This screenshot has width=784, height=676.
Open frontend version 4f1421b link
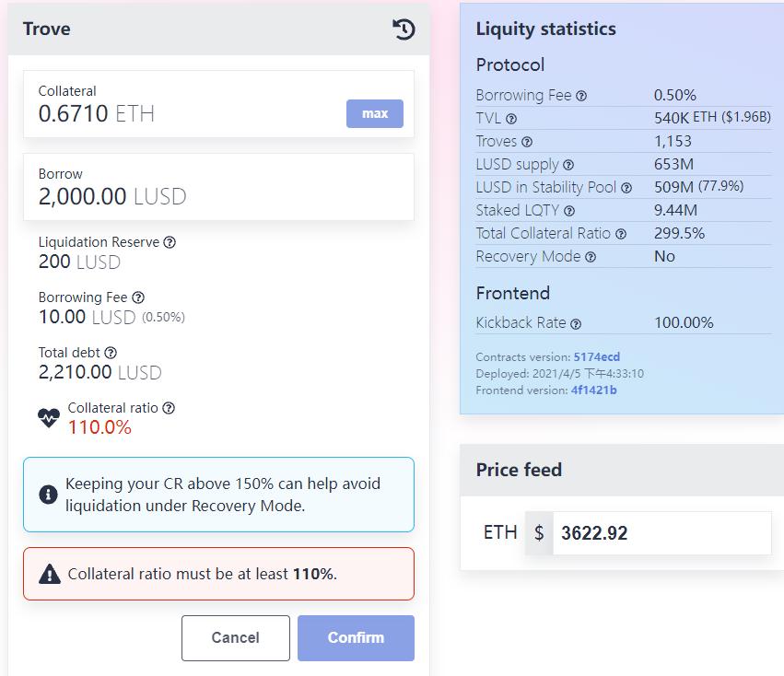(x=594, y=390)
